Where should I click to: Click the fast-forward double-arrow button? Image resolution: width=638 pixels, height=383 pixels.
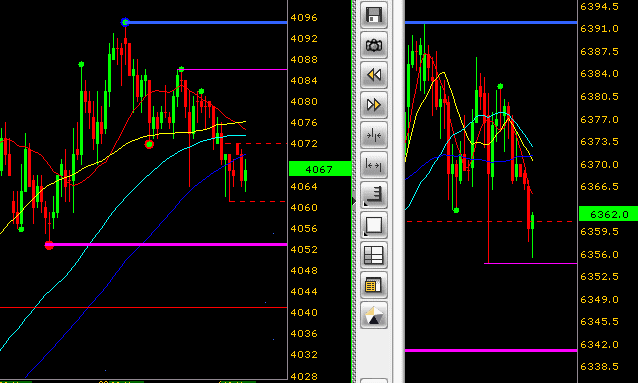[x=374, y=105]
